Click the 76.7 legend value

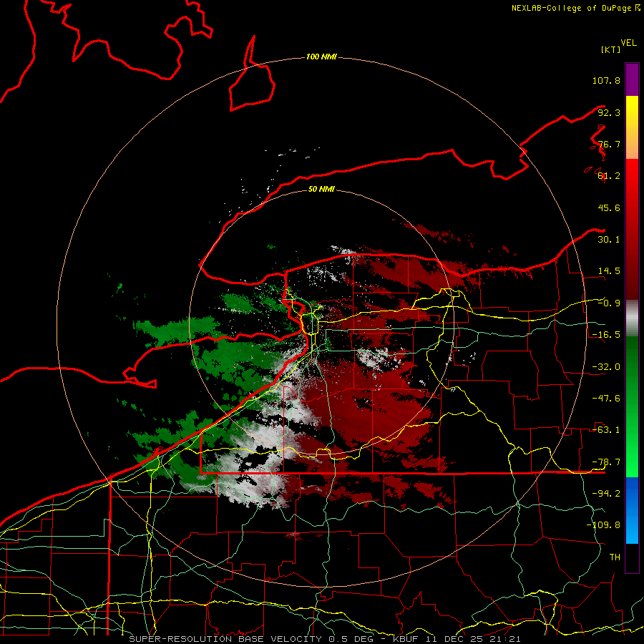[x=609, y=144]
